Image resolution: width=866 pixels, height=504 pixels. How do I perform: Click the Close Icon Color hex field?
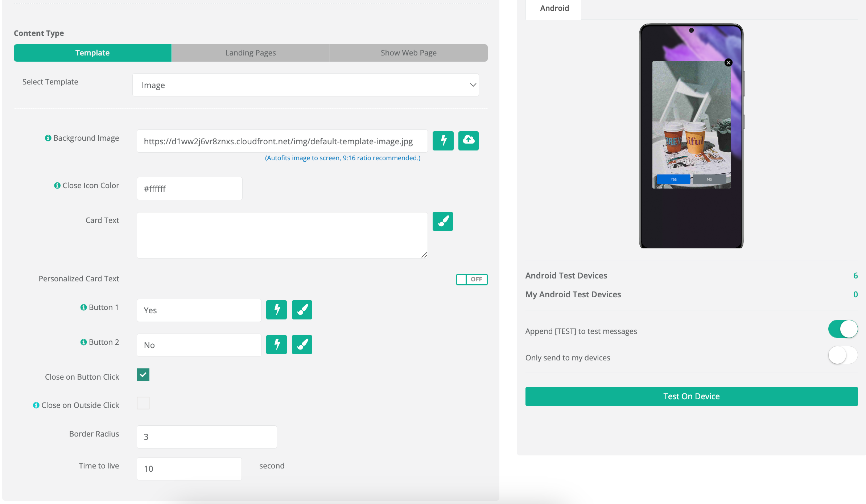(x=189, y=189)
